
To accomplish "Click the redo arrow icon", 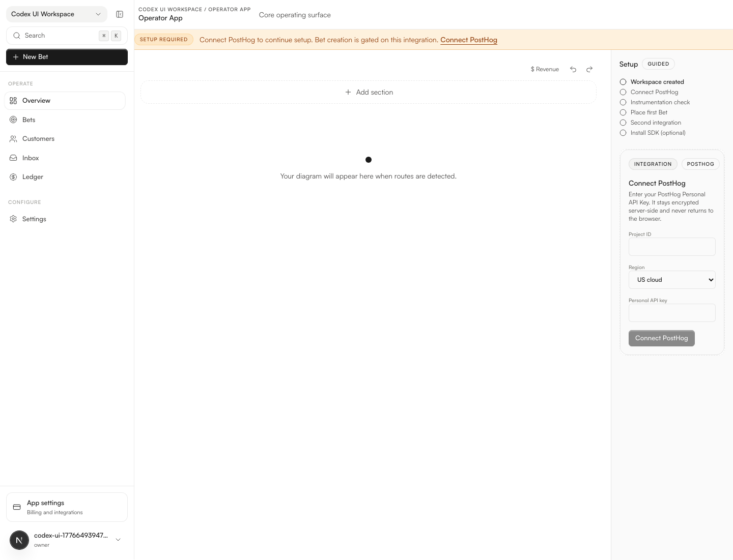I will pos(589,69).
